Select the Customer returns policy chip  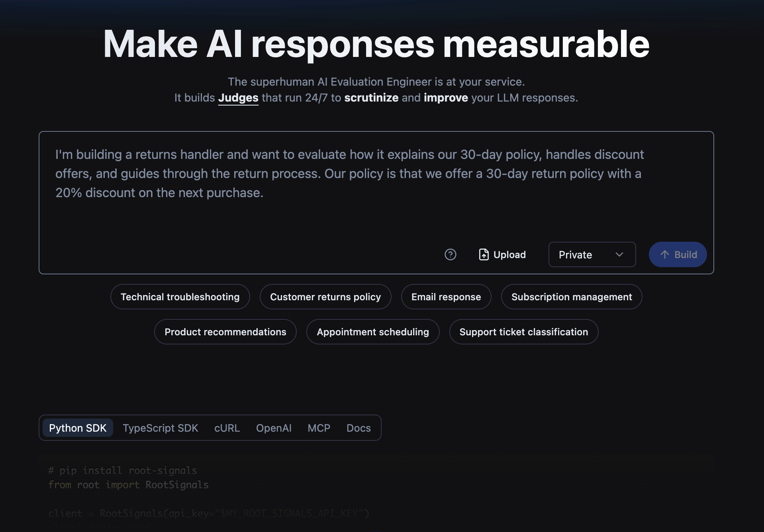pos(325,297)
